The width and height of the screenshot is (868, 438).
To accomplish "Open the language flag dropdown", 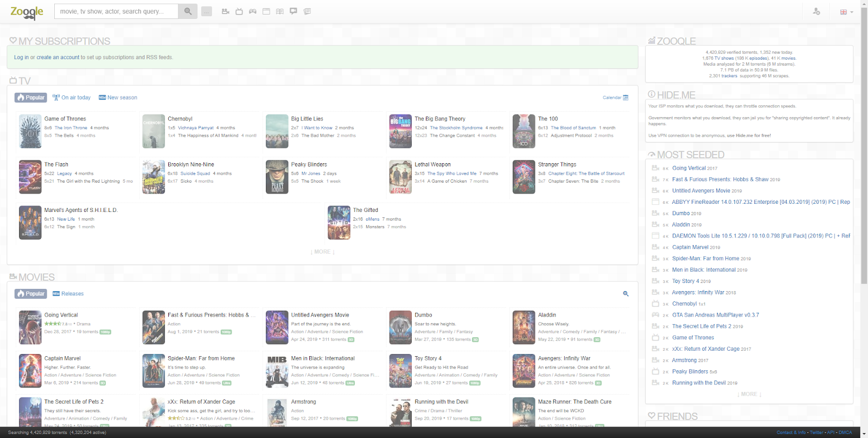I will pyautogui.click(x=846, y=12).
